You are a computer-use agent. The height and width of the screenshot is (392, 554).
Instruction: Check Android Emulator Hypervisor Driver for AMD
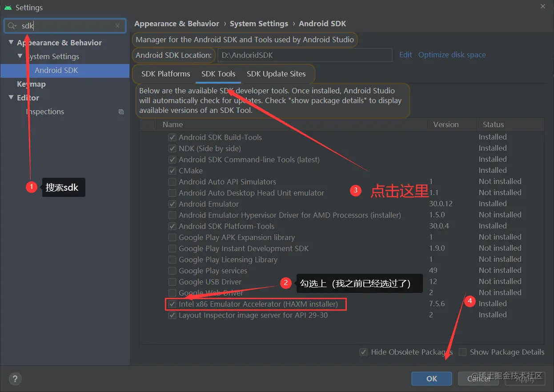click(172, 215)
